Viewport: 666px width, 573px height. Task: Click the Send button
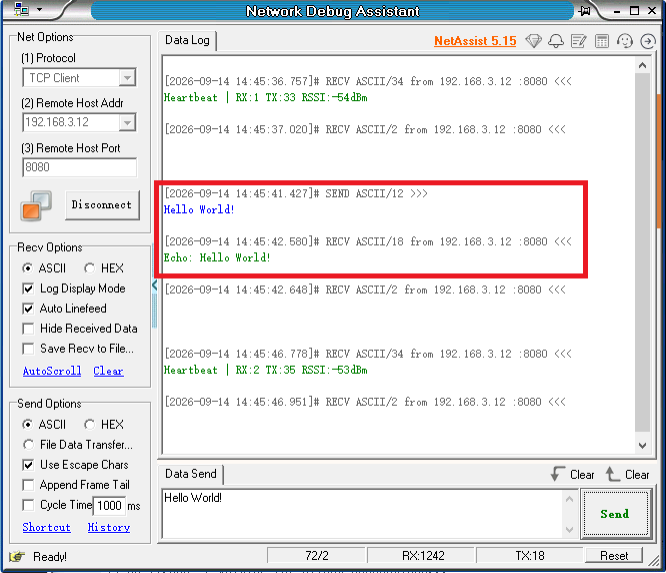(x=615, y=514)
